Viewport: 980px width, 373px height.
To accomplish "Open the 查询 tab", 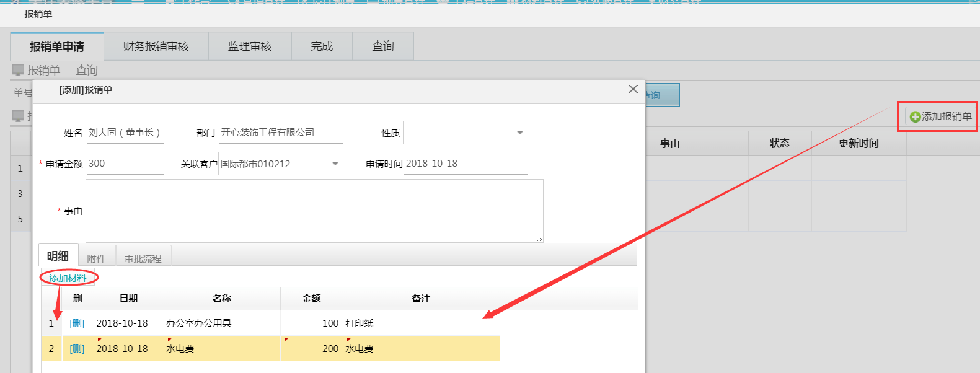I will 382,46.
